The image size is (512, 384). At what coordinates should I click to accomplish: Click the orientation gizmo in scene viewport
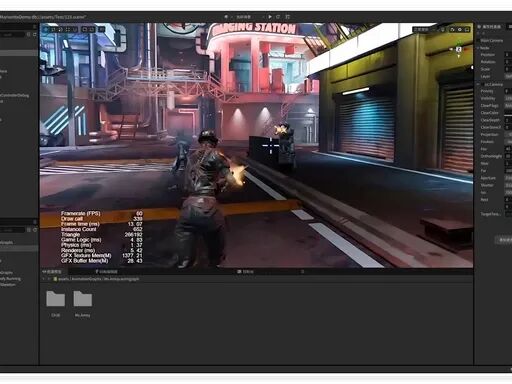point(459,49)
